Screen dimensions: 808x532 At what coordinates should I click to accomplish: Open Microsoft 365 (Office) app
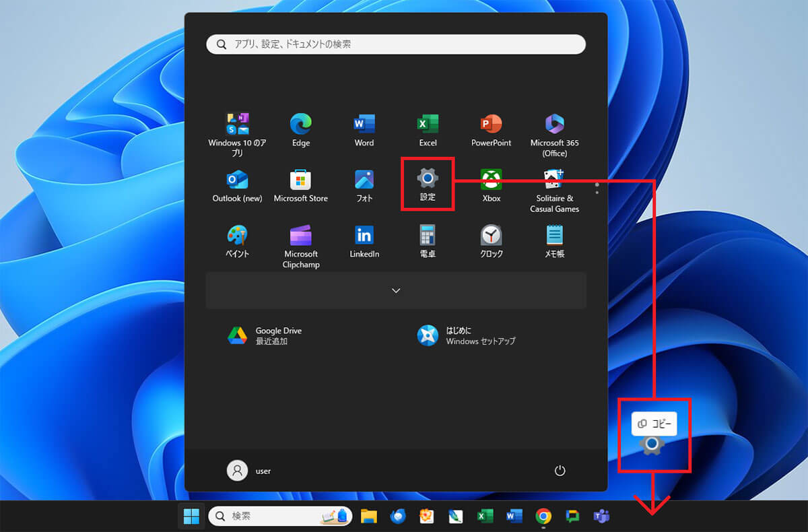[x=554, y=135]
